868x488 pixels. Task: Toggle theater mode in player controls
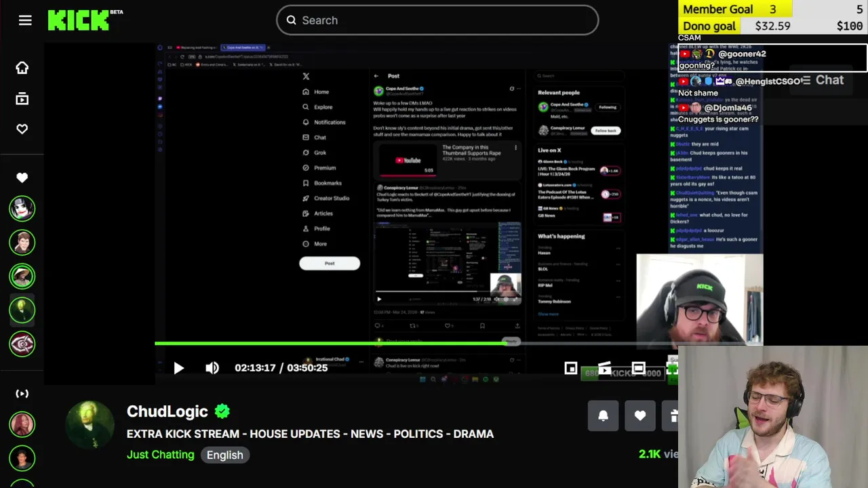(x=638, y=368)
